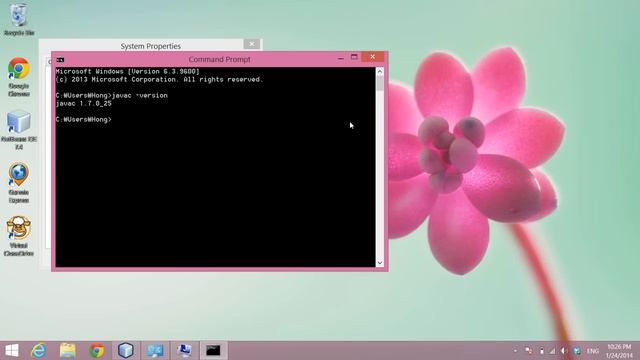This screenshot has height=360, width=640.
Task: Open the volume speaker tray icon
Action: pos(564,351)
